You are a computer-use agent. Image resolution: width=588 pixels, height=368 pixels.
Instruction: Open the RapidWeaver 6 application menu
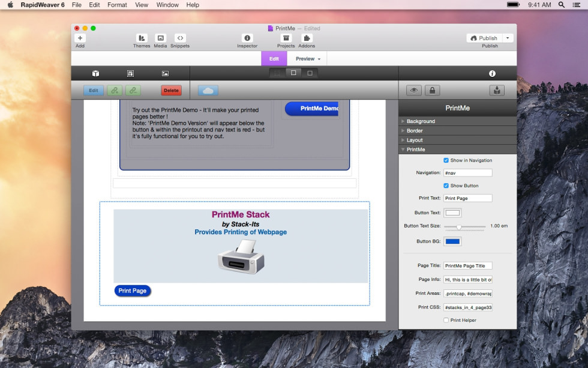pyautogui.click(x=43, y=5)
